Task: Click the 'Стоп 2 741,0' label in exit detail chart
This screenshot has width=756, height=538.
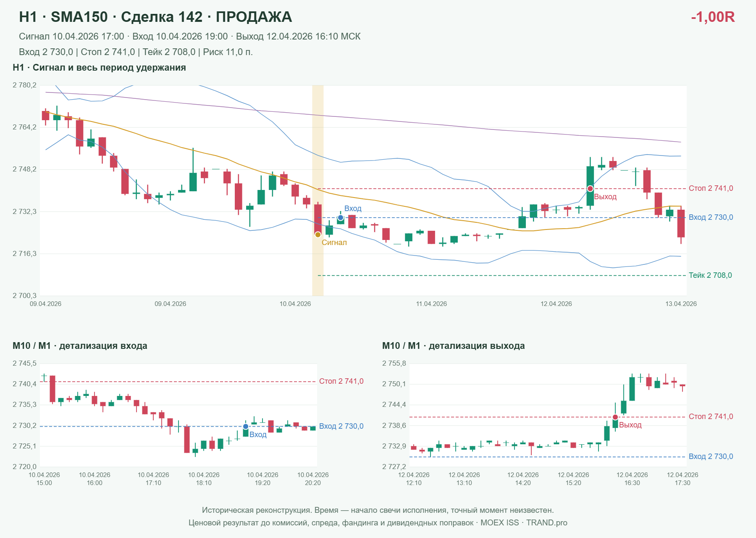Action: [x=711, y=417]
